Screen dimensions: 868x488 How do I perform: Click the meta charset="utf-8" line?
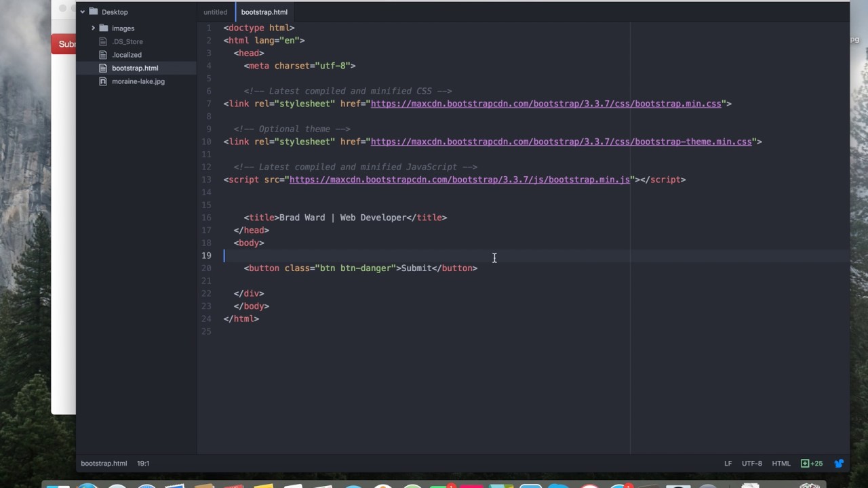300,66
